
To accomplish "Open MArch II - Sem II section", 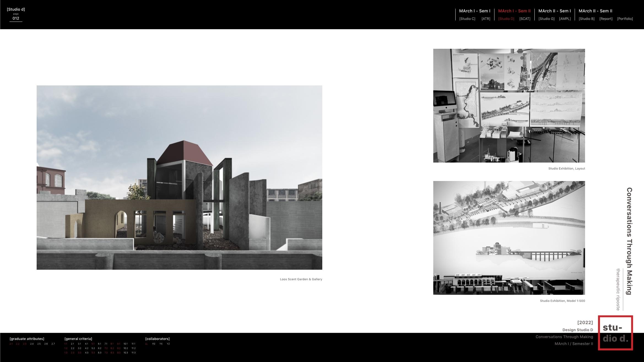I will point(595,11).
